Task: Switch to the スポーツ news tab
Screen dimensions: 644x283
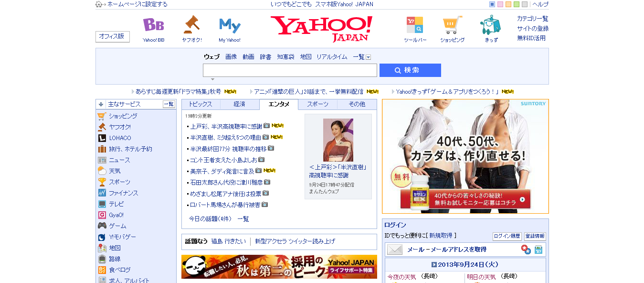Action: [318, 104]
